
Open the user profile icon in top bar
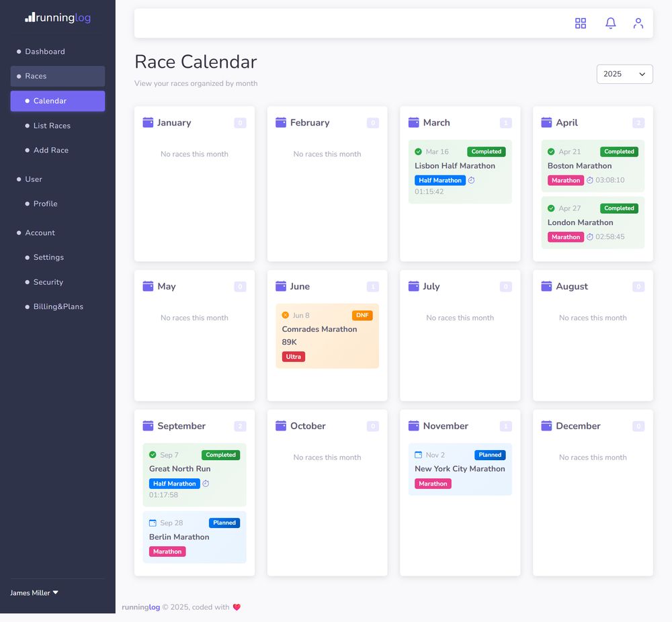638,23
